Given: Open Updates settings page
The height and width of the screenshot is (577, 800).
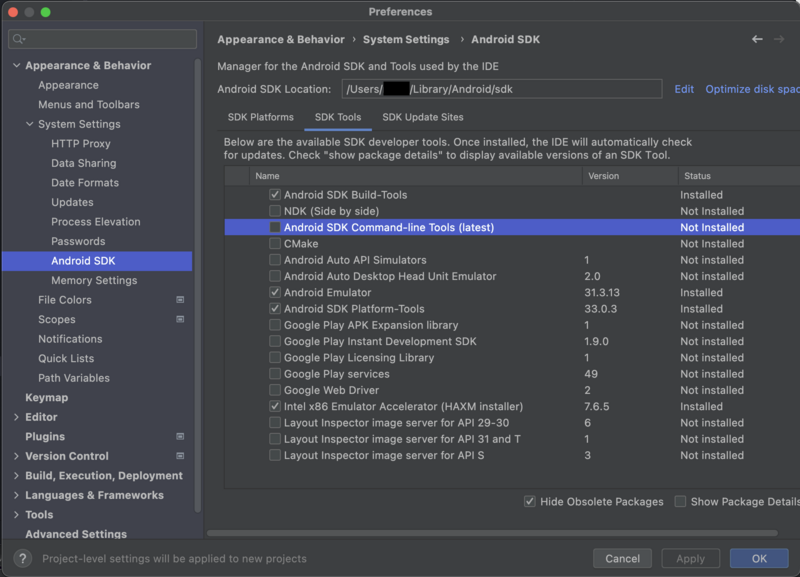Looking at the screenshot, I should pyautogui.click(x=72, y=203).
